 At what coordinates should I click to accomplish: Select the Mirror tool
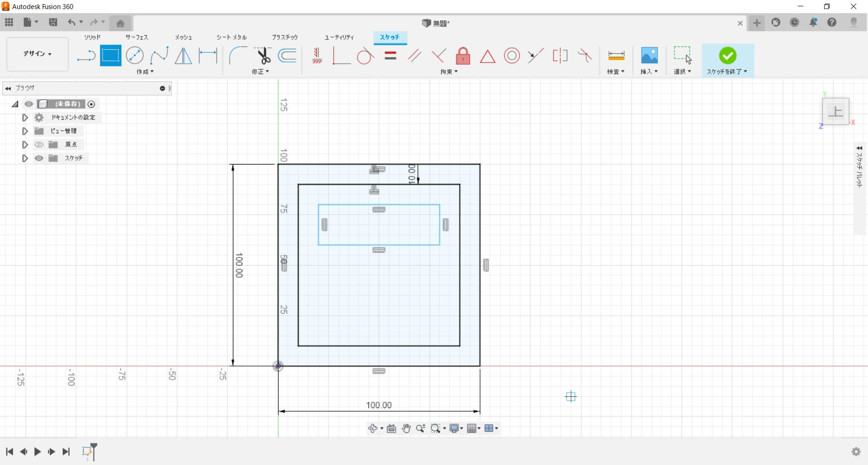tap(183, 56)
